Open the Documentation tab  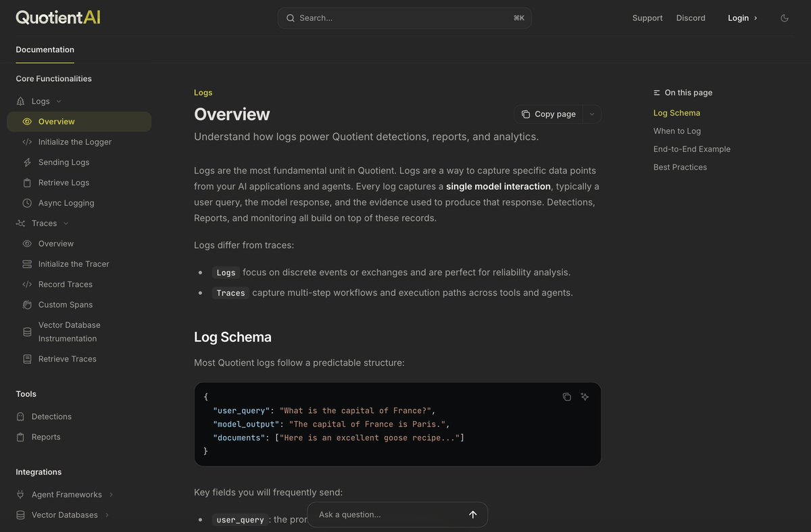[45, 49]
